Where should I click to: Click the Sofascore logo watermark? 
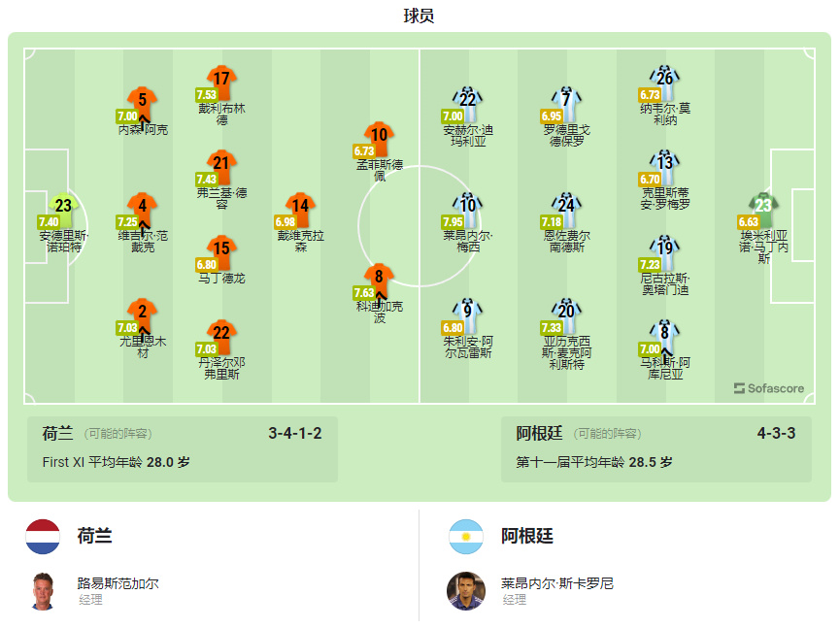[769, 388]
